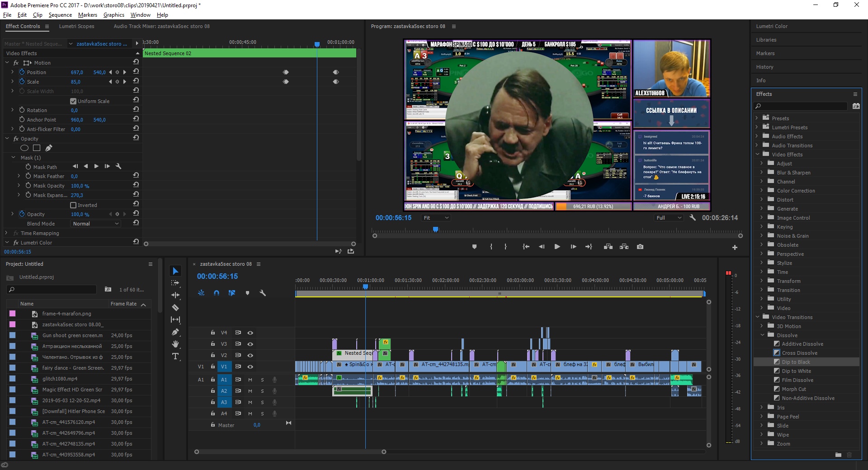868x470 pixels.
Task: Select the Hand tool
Action: (x=175, y=344)
